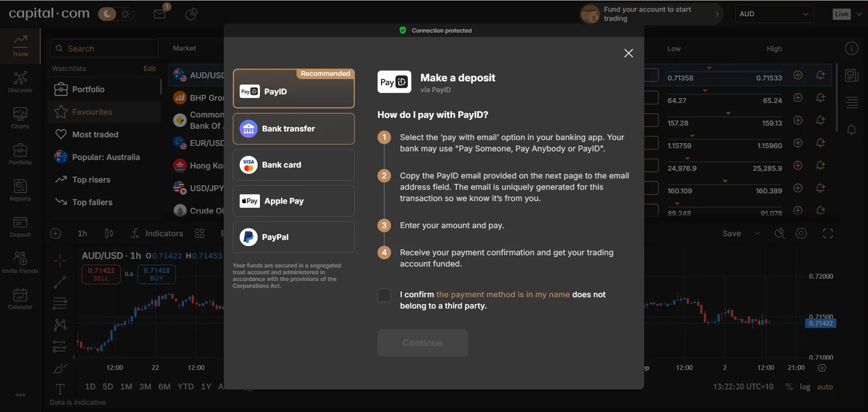Choose Bank card payment method
The width and height of the screenshot is (868, 412).
[x=293, y=165]
